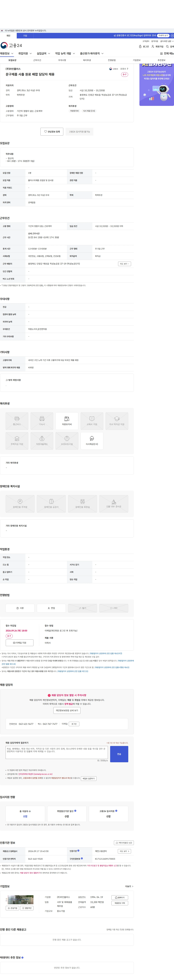
Task: Click the blue 전송 button
Action: [x=119, y=754]
